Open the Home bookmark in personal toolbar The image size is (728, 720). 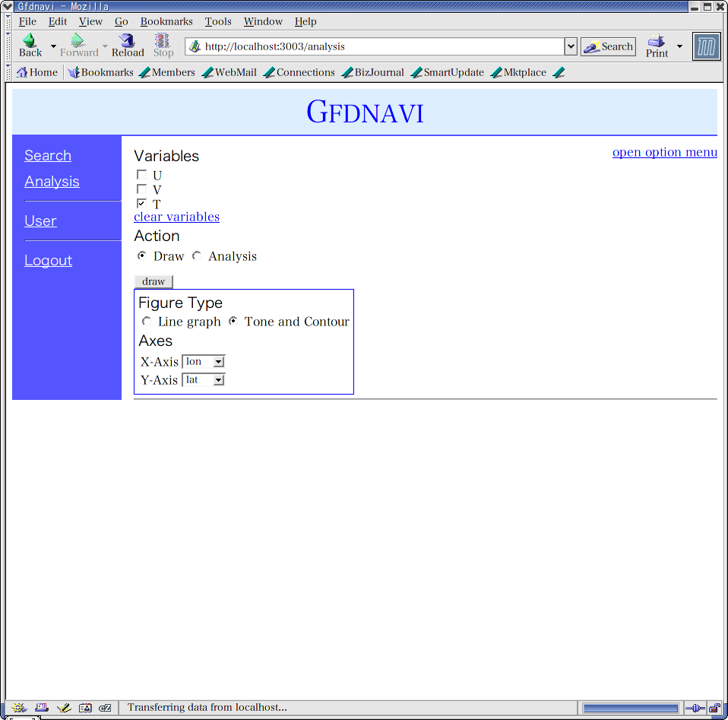point(37,72)
